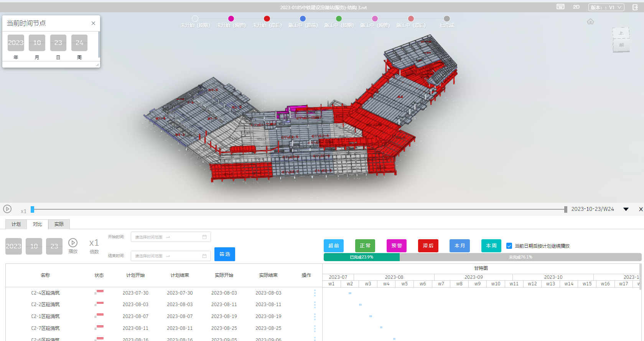The image size is (644, 341).
Task: Close the 当前时间节点 panel
Action: coord(93,23)
